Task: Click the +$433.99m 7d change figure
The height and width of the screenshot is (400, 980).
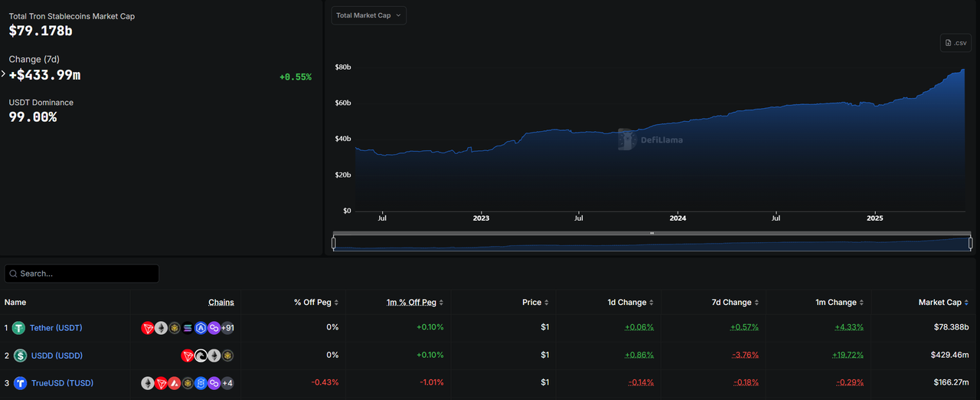Action: coord(44,74)
